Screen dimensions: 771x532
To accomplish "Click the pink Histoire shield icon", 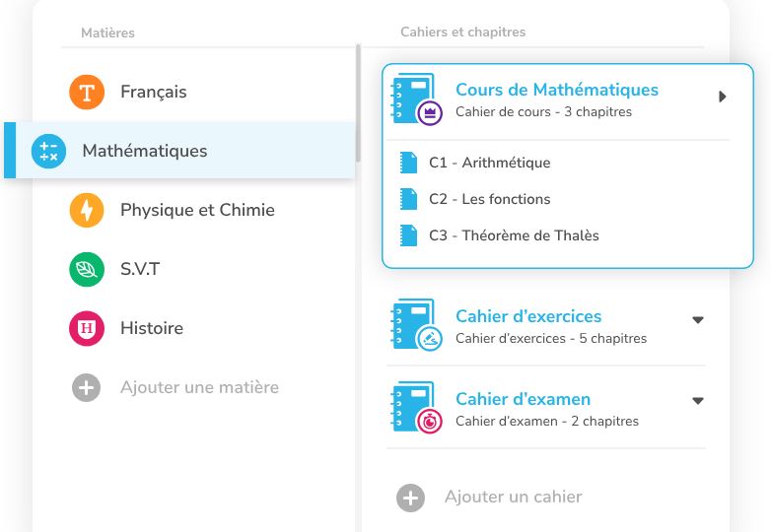I will pos(87,328).
